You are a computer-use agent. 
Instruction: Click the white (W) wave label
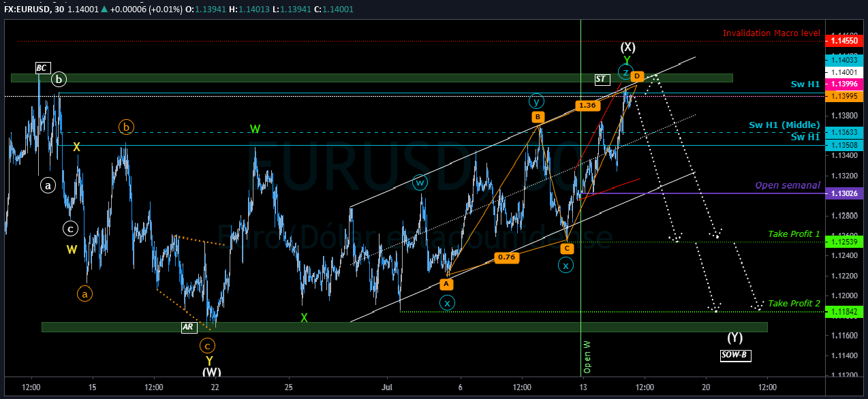coord(211,372)
